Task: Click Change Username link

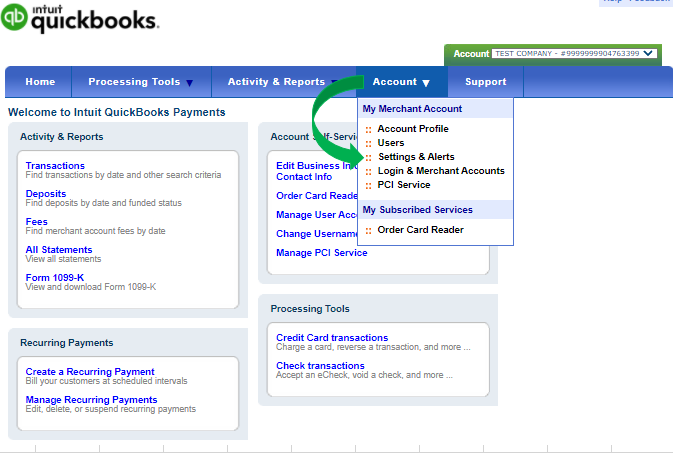Action: pyautogui.click(x=316, y=234)
